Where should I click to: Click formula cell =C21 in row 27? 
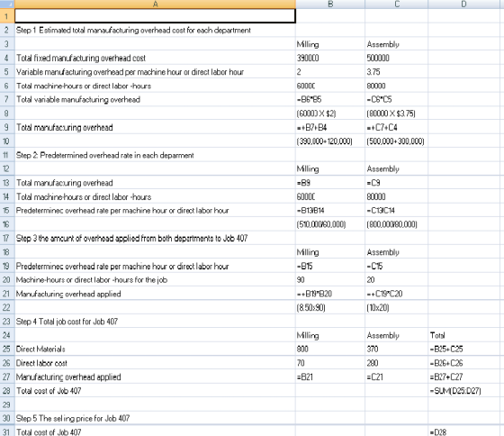tap(396, 377)
